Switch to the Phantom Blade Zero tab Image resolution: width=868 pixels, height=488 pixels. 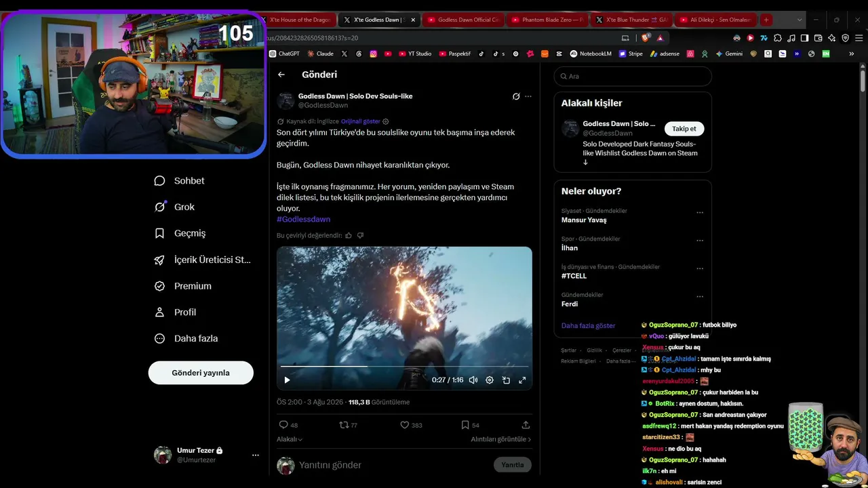(x=547, y=20)
